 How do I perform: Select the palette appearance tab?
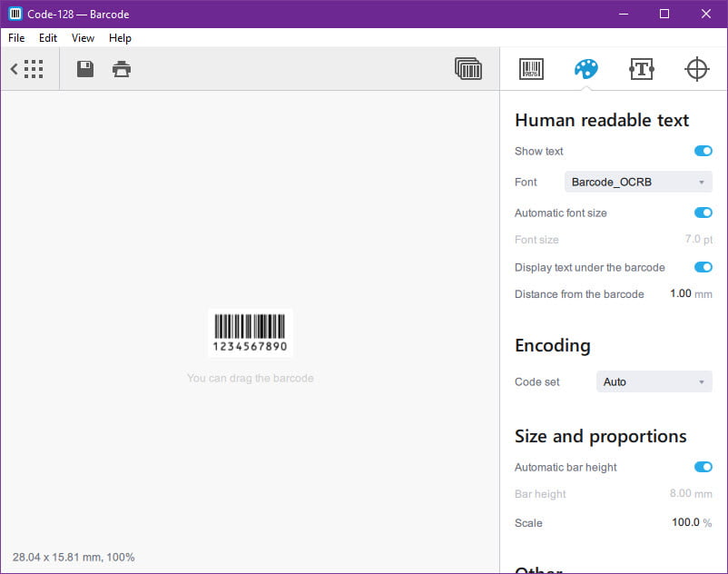(x=586, y=69)
